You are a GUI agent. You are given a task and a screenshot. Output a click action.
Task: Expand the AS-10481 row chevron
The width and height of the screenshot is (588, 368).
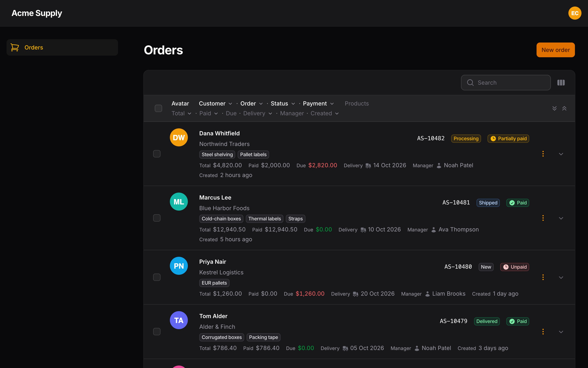point(561,218)
